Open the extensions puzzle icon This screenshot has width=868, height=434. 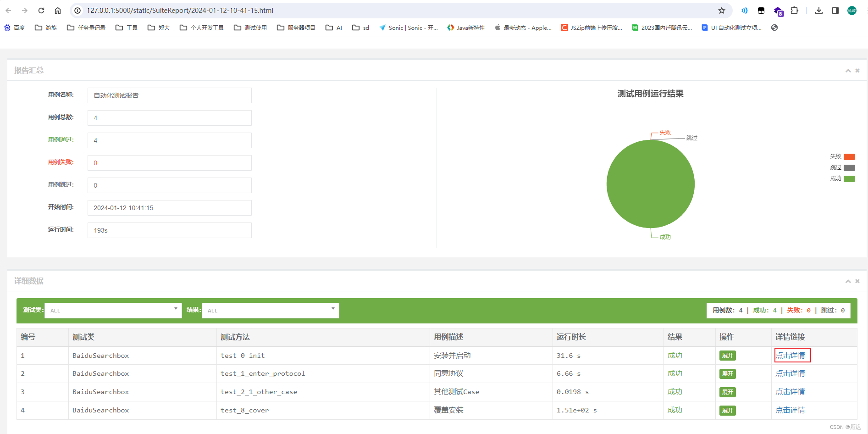point(795,11)
